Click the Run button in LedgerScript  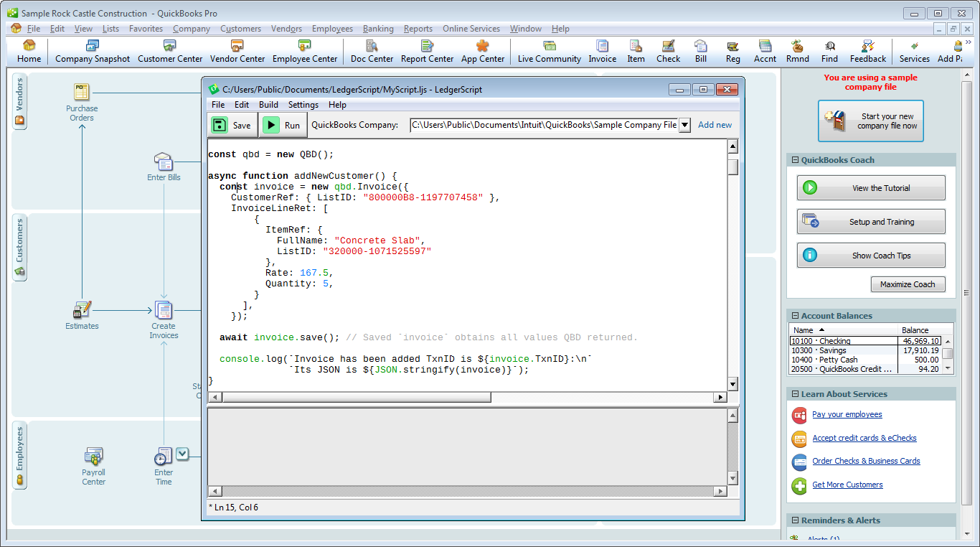tap(282, 125)
